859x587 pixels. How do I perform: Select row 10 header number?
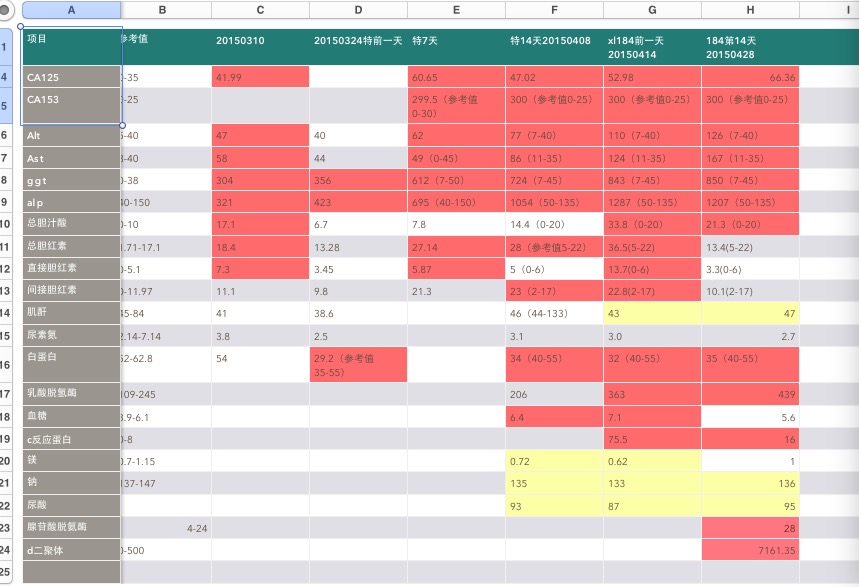[x=5, y=224]
